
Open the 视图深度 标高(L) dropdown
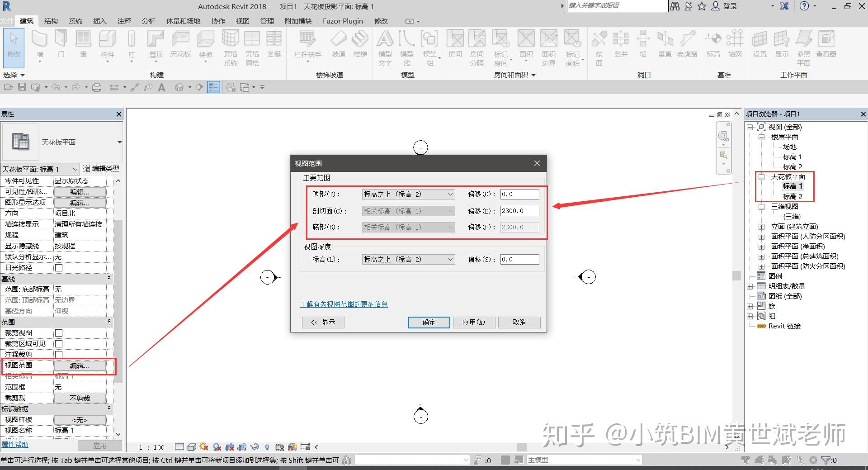pos(408,259)
